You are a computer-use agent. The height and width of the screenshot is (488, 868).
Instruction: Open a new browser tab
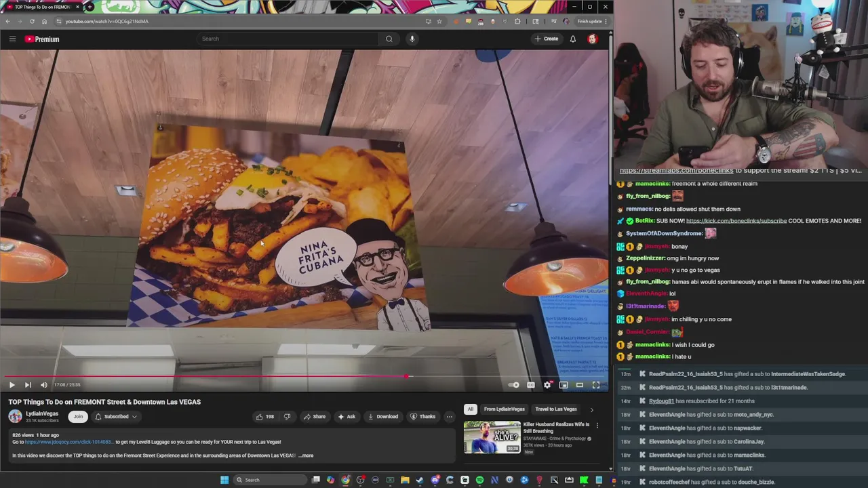click(90, 7)
